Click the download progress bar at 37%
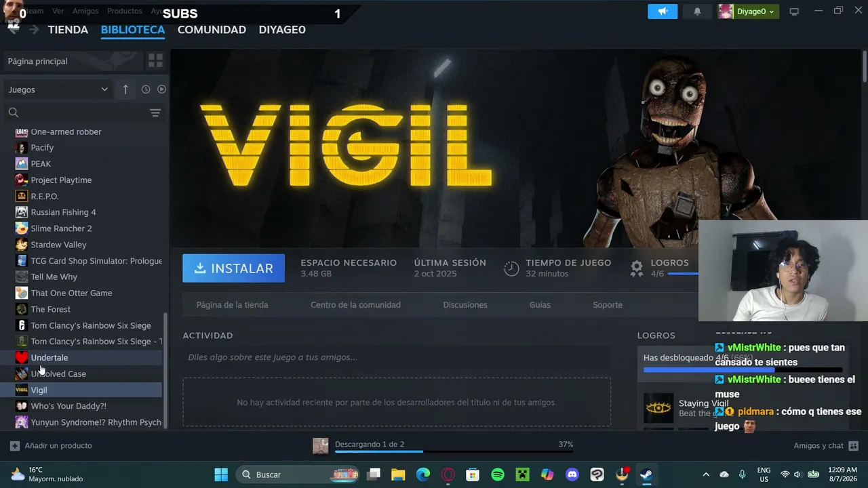The height and width of the screenshot is (488, 868). click(x=454, y=451)
